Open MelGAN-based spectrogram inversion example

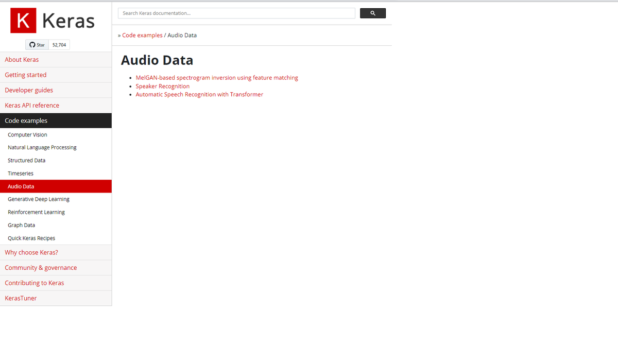[x=217, y=78]
